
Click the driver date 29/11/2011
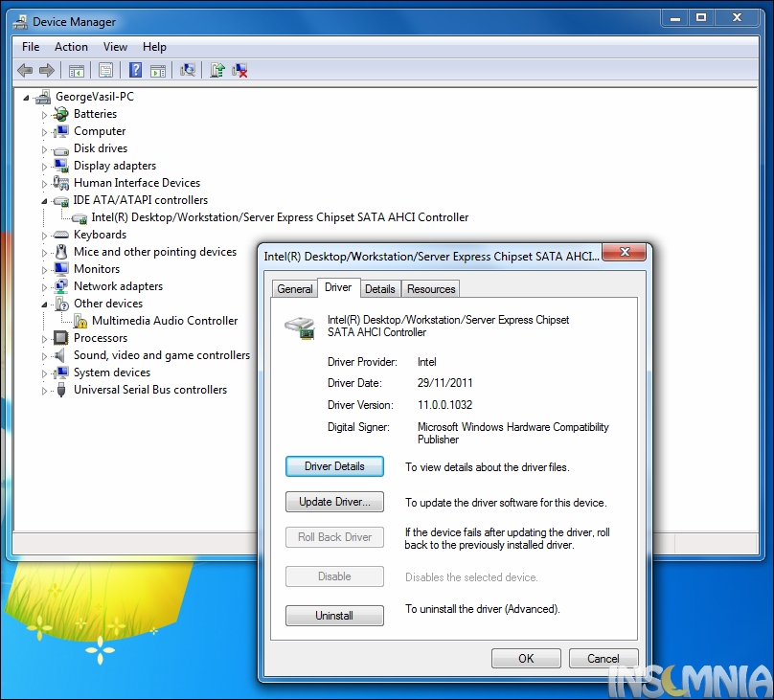point(444,383)
